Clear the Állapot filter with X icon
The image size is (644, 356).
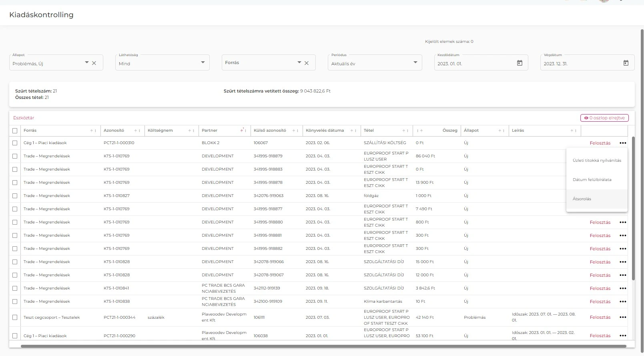point(94,63)
